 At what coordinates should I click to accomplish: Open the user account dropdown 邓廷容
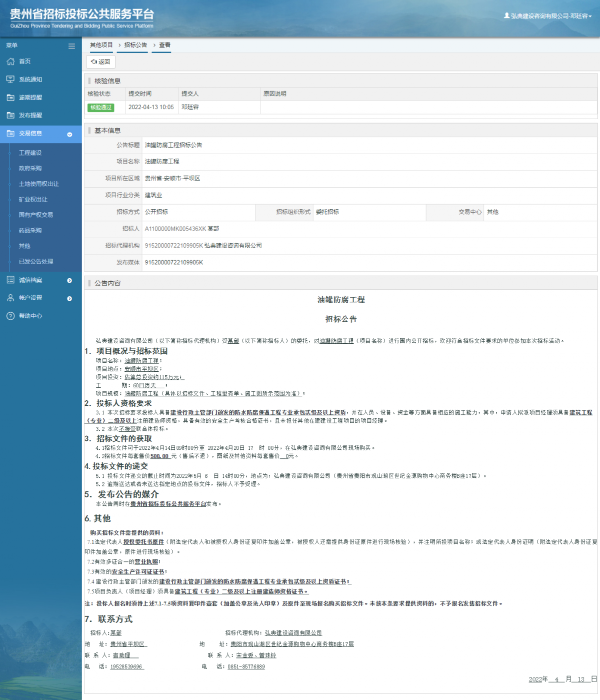click(x=548, y=16)
